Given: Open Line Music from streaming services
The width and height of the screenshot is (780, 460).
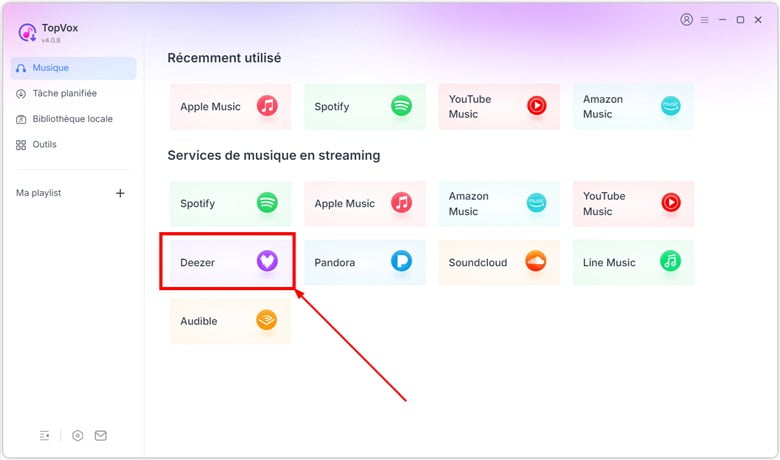Looking at the screenshot, I should (x=633, y=262).
